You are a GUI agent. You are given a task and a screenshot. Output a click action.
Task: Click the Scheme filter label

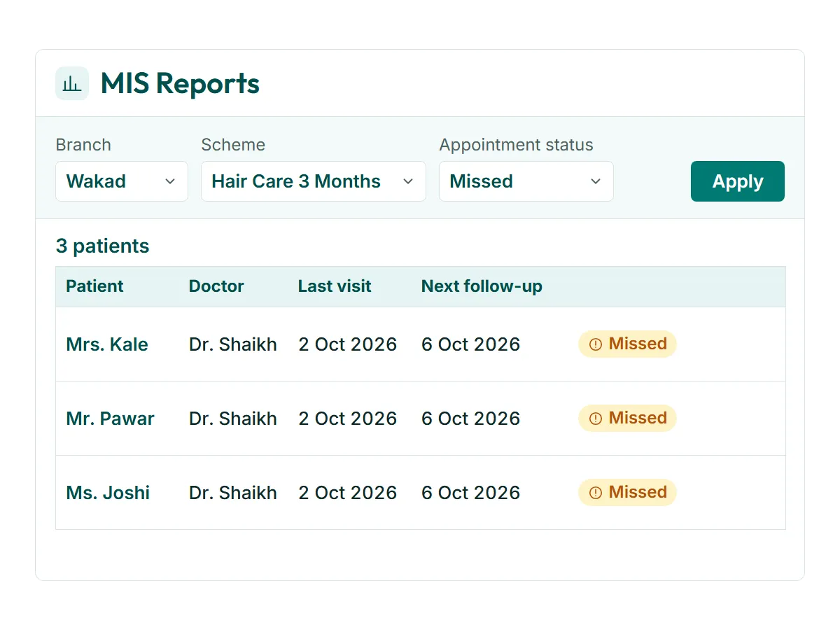pos(233,145)
